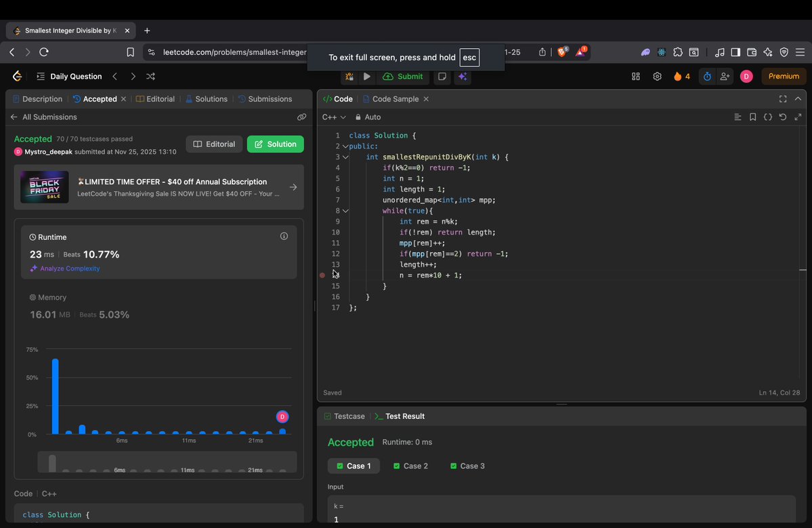Viewport: 812px width, 528px height.
Task: Expand editor to full view icon
Action: (x=798, y=117)
